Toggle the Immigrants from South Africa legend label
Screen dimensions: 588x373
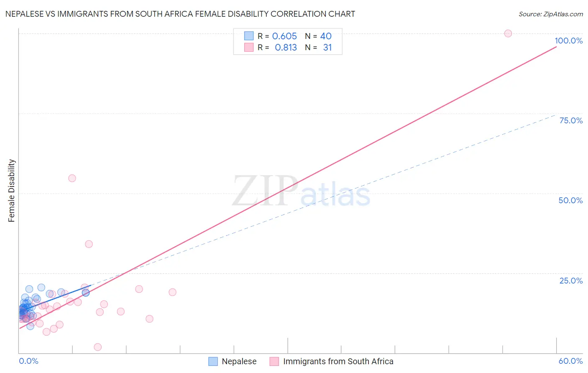pos(338,361)
